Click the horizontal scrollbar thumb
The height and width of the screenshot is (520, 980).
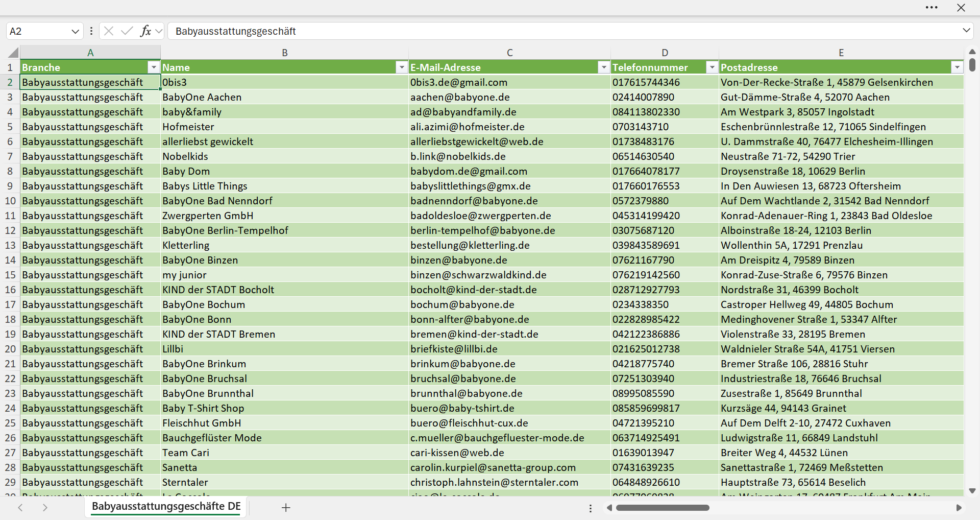coord(663,508)
